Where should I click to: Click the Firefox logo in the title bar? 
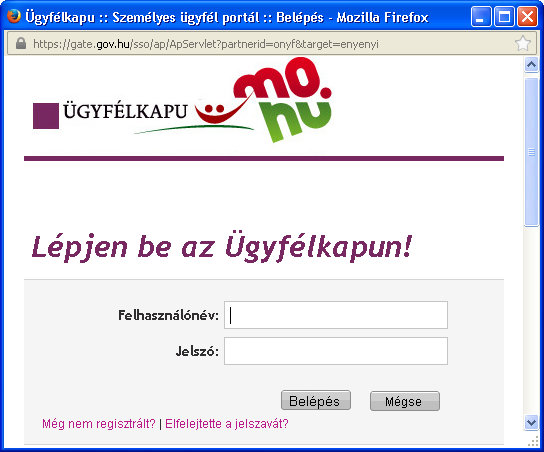(x=14, y=16)
